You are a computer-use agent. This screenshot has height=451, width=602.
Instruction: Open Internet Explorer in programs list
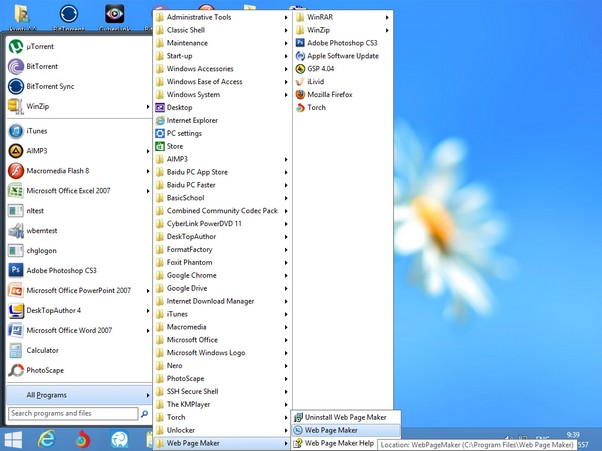[222, 121]
